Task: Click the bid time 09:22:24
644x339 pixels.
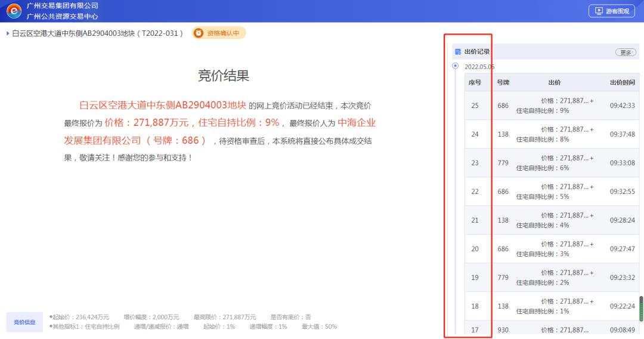Action: pos(622,306)
